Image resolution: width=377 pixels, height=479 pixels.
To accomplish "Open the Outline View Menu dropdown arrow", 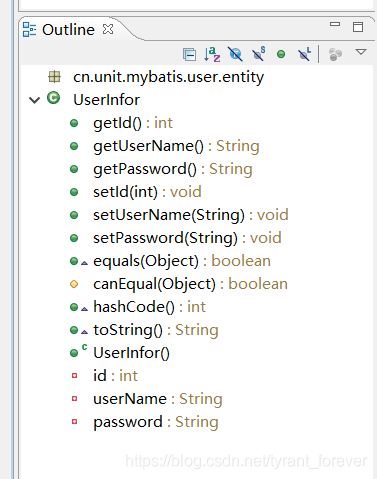I will click(x=361, y=52).
